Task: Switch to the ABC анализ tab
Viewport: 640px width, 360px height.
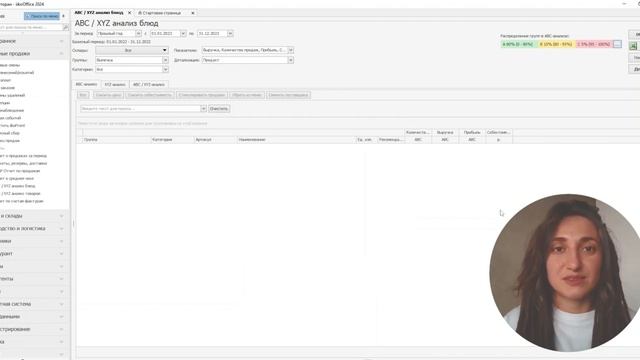Action: coord(86,84)
